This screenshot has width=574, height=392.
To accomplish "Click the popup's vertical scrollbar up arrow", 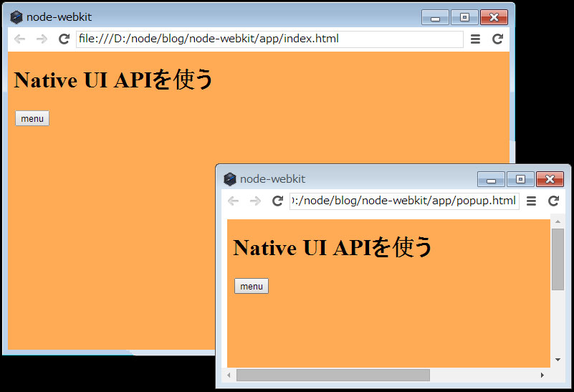I will 558,222.
